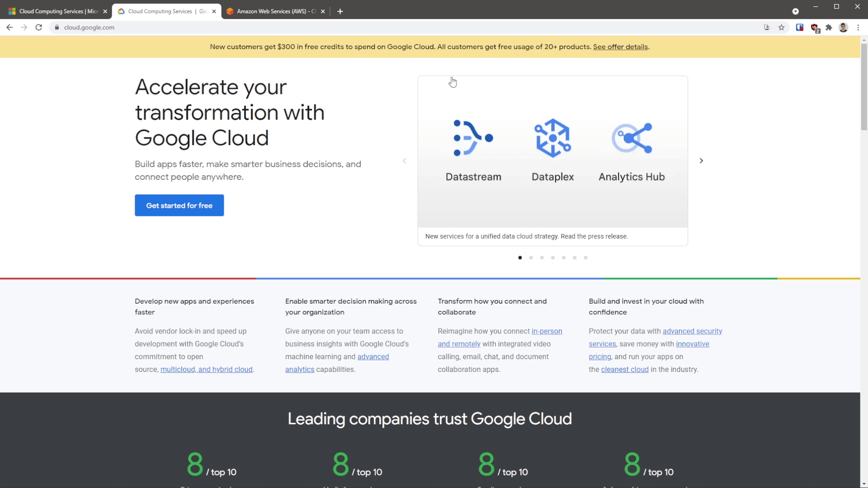Select fourth carousel dot indicator
Screen dimensions: 868x488
tap(552, 258)
